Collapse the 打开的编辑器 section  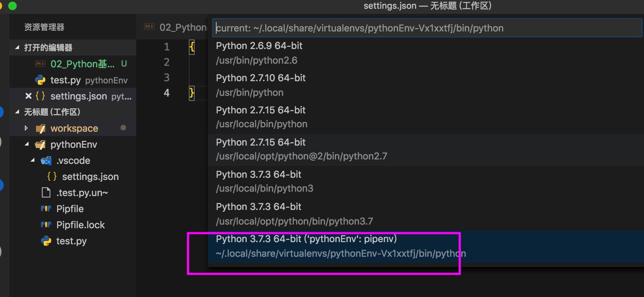pos(17,48)
